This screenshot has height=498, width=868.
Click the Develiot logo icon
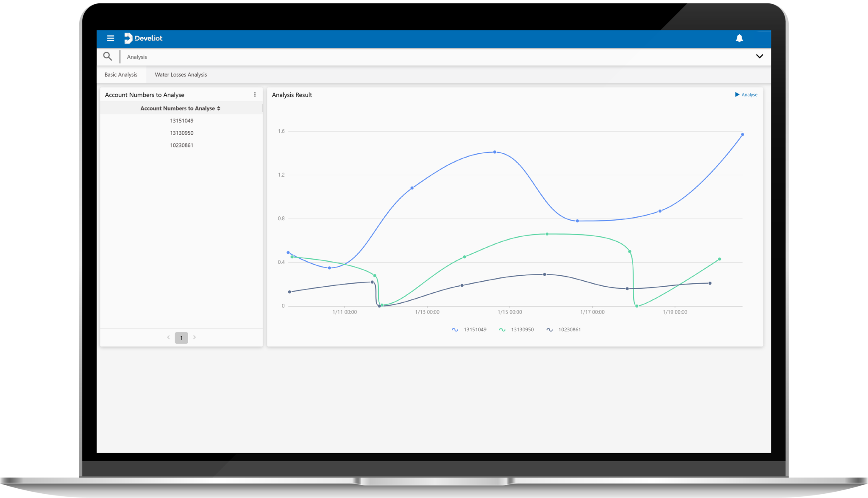(x=128, y=38)
